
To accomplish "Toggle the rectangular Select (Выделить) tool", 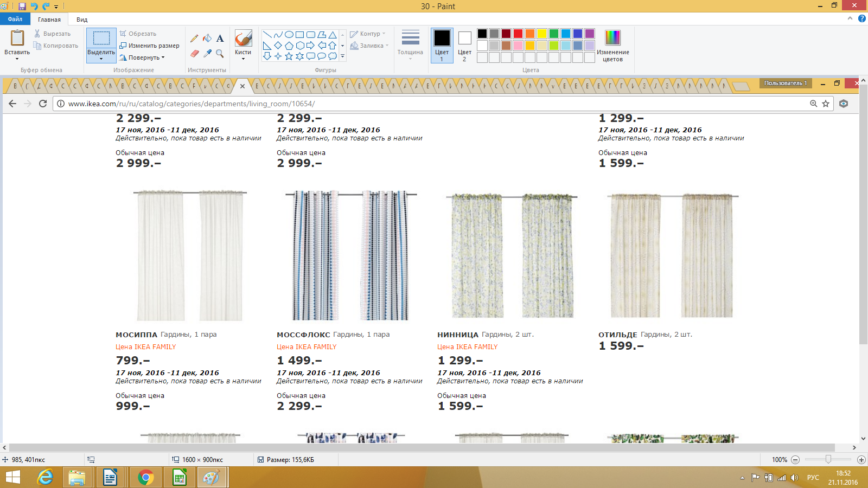I will (101, 38).
